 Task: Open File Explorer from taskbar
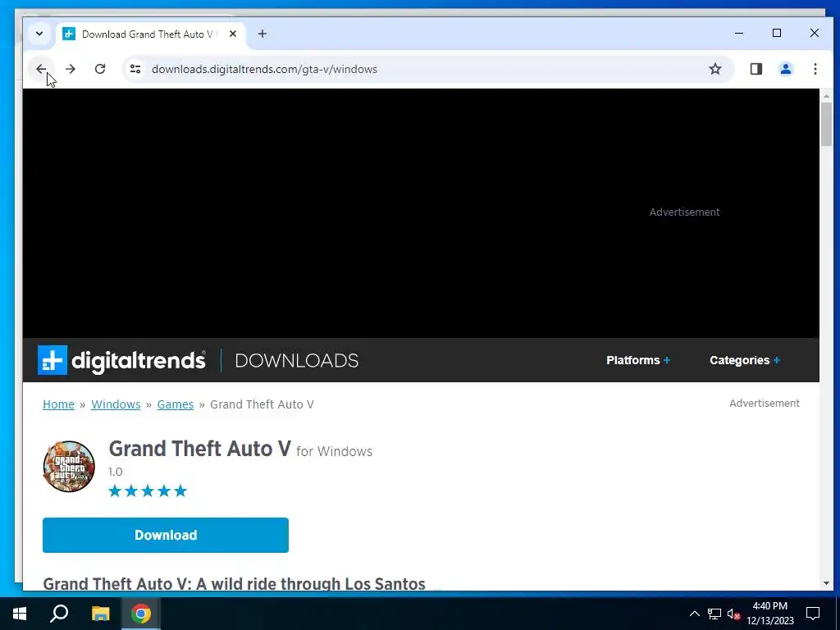100,614
